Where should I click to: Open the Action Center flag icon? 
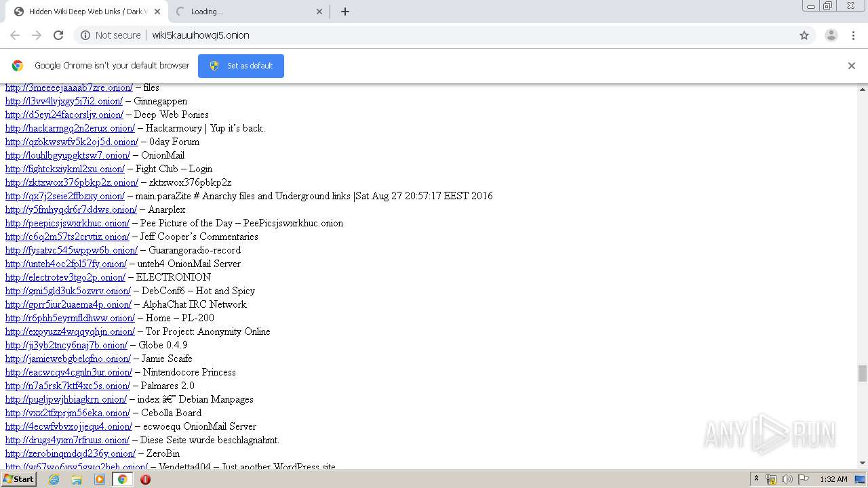804,479
